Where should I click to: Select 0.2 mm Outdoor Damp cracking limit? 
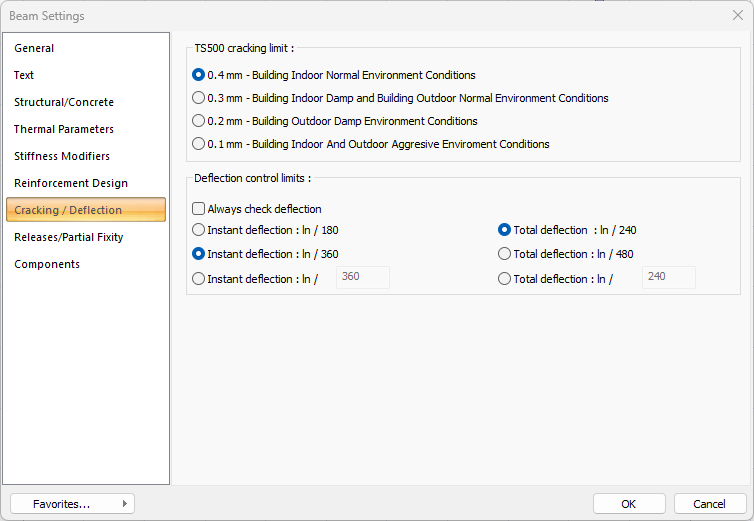(x=198, y=121)
